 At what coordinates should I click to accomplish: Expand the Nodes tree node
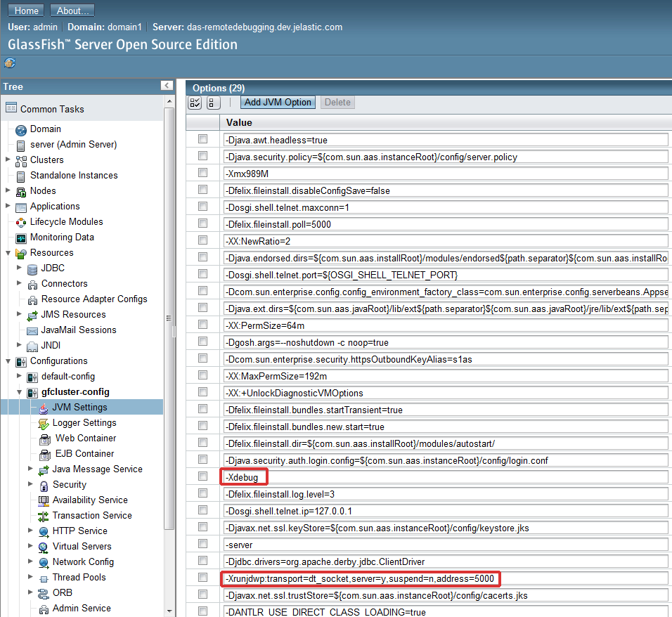[x=8, y=190]
